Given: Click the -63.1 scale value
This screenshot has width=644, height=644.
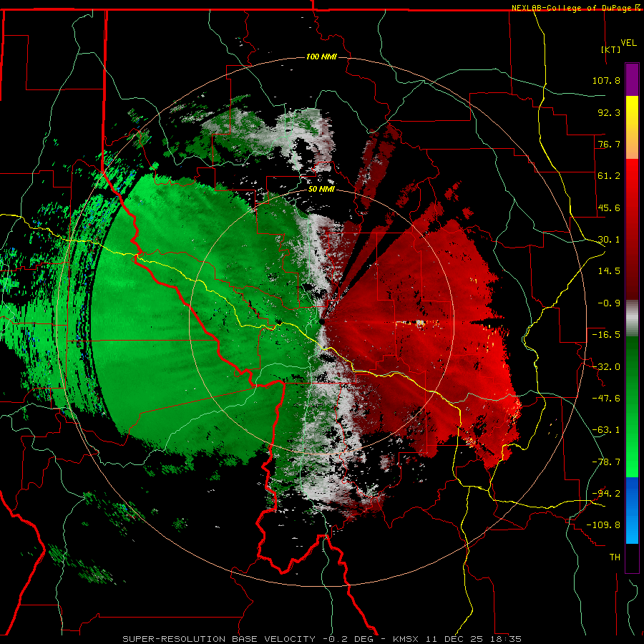Looking at the screenshot, I should [x=606, y=430].
